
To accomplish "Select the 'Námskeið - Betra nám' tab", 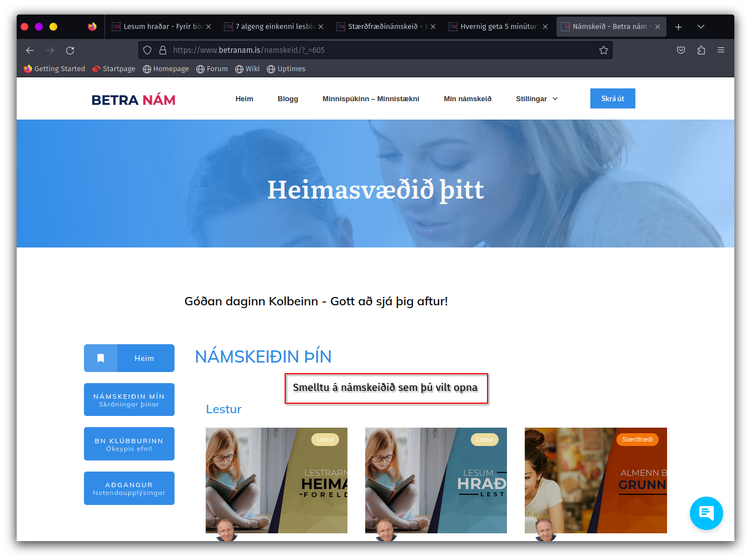I will pos(610,27).
